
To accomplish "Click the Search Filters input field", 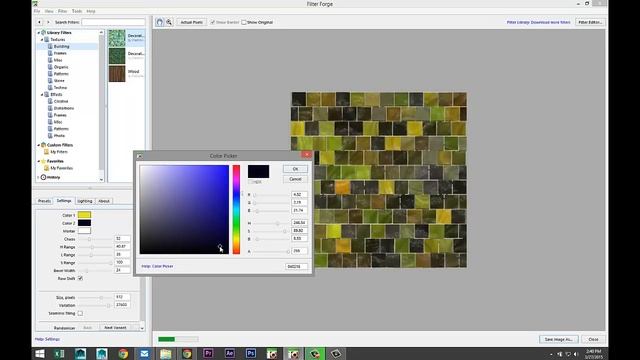I will click(113, 22).
